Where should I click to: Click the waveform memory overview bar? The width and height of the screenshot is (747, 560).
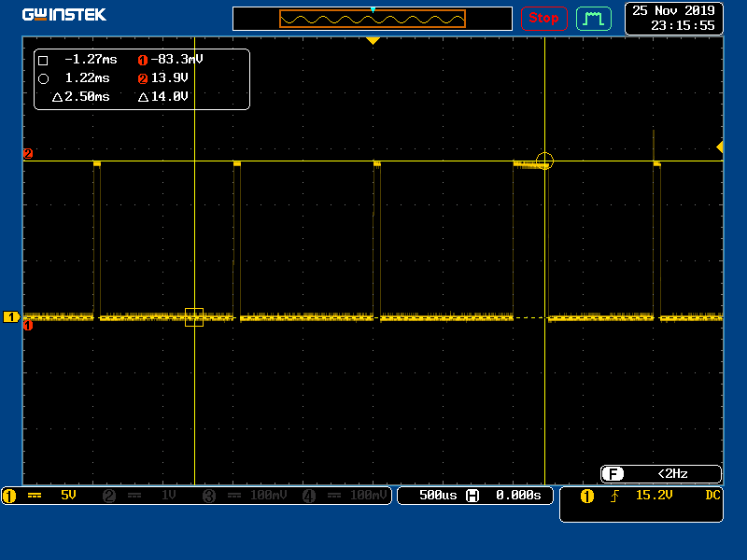[x=373, y=19]
